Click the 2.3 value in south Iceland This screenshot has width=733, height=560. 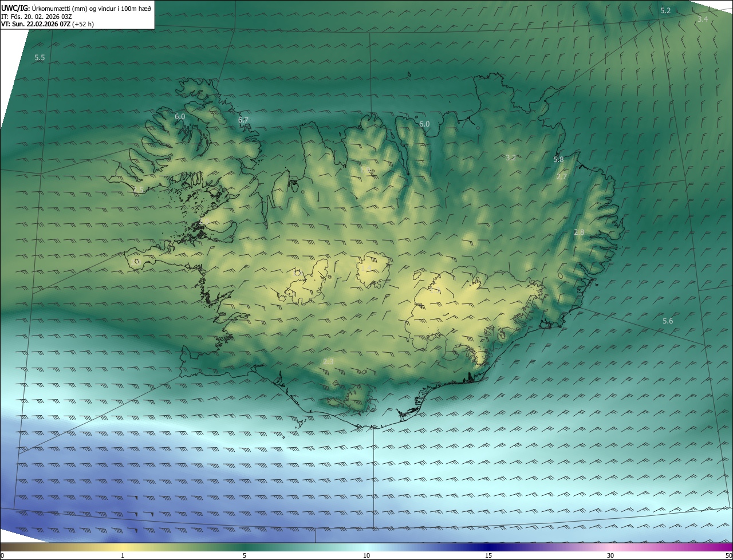pyautogui.click(x=328, y=362)
